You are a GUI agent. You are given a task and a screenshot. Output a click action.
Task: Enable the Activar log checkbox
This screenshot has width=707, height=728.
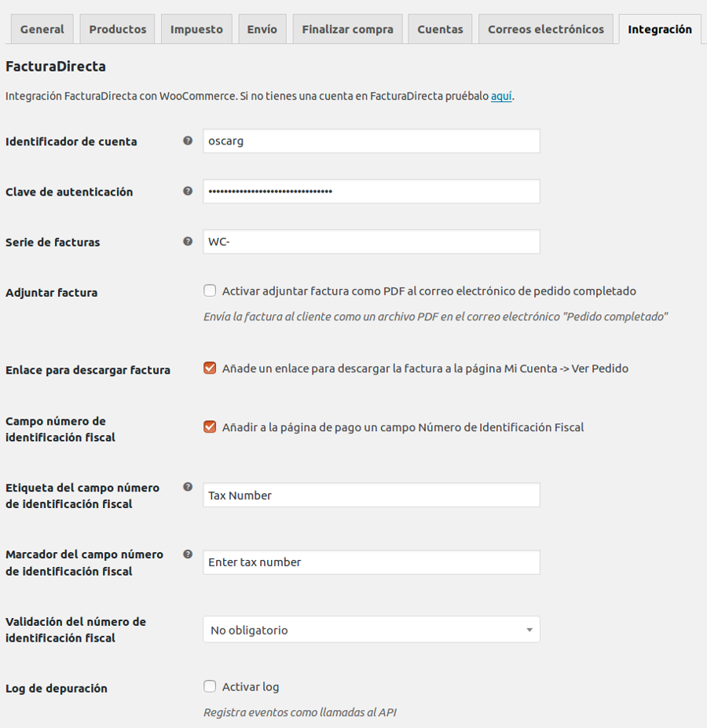[210, 686]
